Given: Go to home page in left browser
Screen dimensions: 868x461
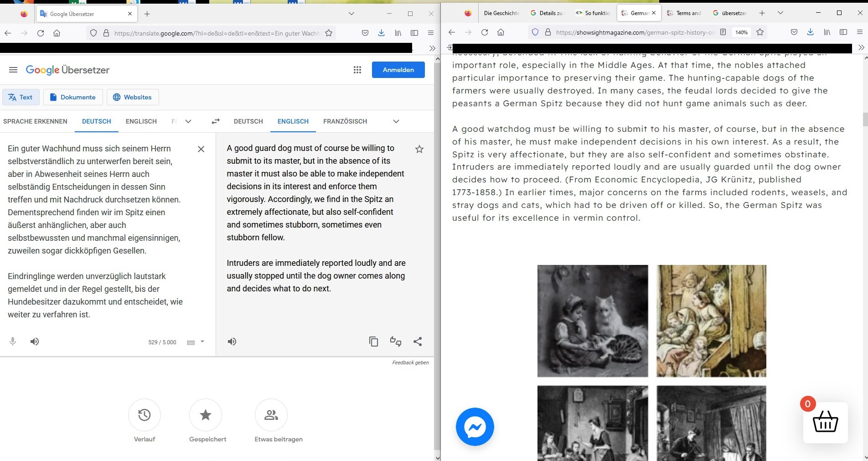Looking at the screenshot, I should coord(57,33).
